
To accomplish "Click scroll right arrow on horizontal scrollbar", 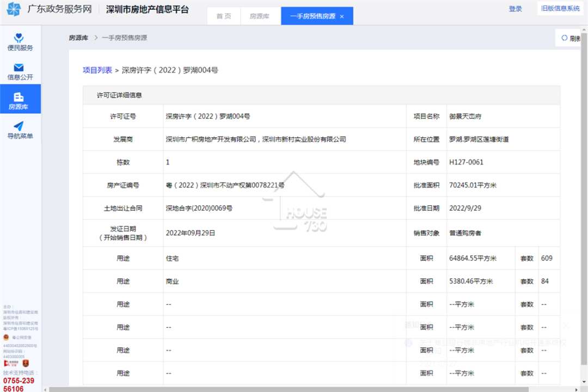I will click(x=577, y=389).
